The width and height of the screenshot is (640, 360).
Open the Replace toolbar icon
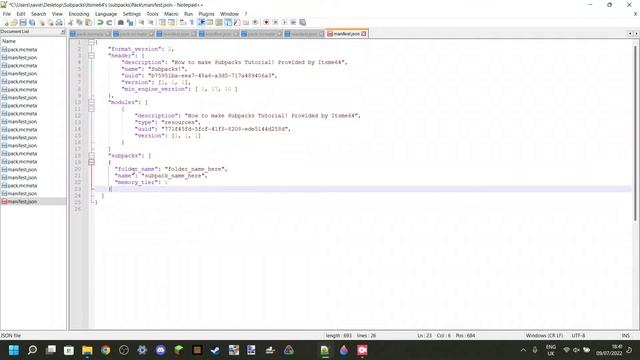130,22
